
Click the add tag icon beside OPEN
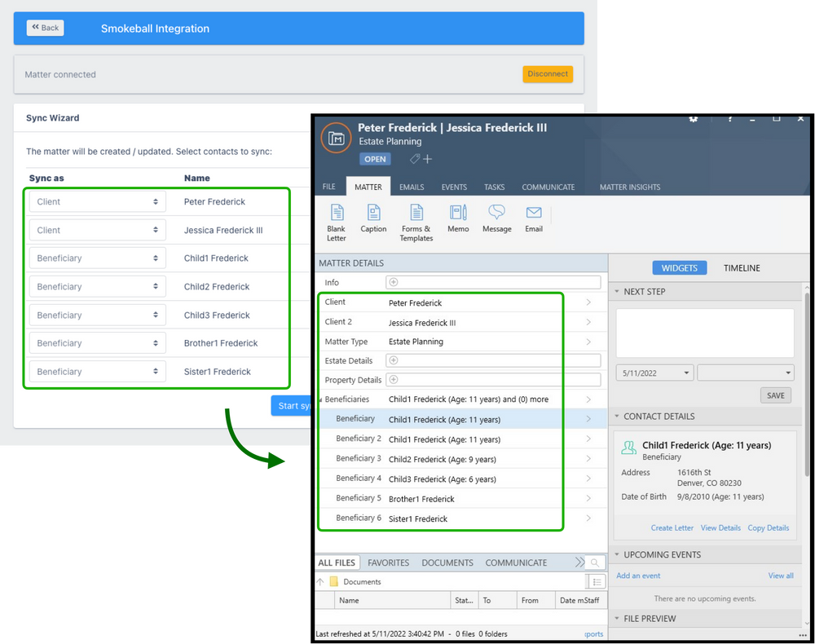pyautogui.click(x=421, y=159)
